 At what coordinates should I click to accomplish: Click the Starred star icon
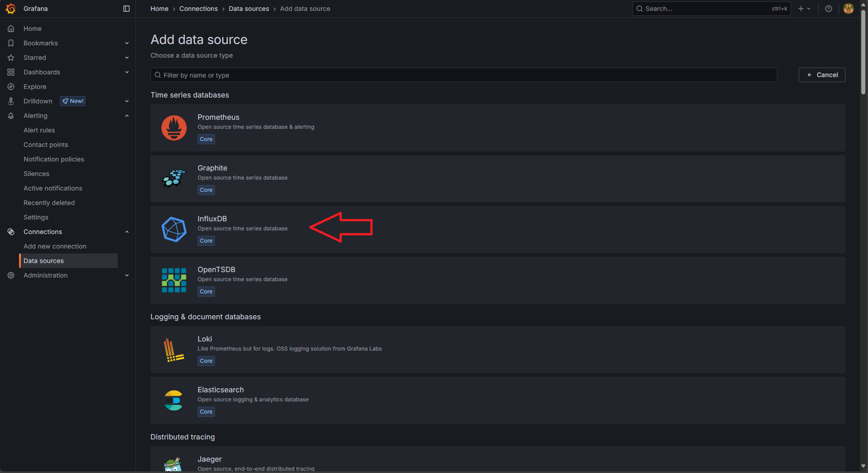point(11,58)
